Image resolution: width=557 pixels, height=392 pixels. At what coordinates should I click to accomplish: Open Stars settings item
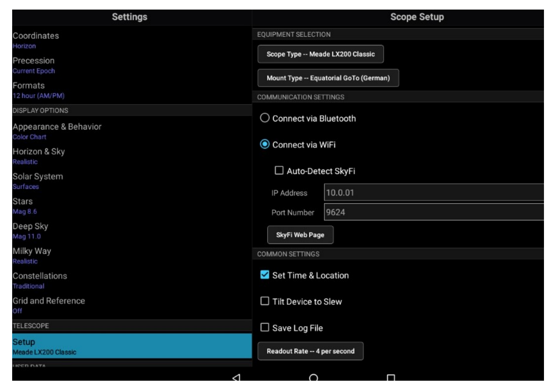point(132,206)
